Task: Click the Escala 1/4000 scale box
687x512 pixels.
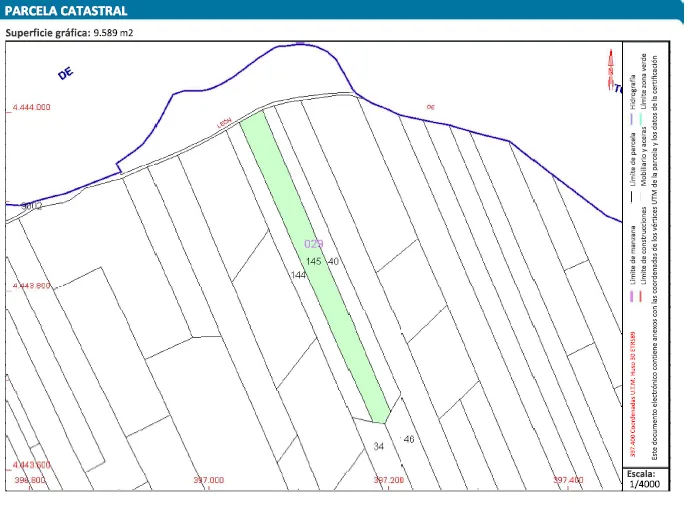Action: pos(641,479)
